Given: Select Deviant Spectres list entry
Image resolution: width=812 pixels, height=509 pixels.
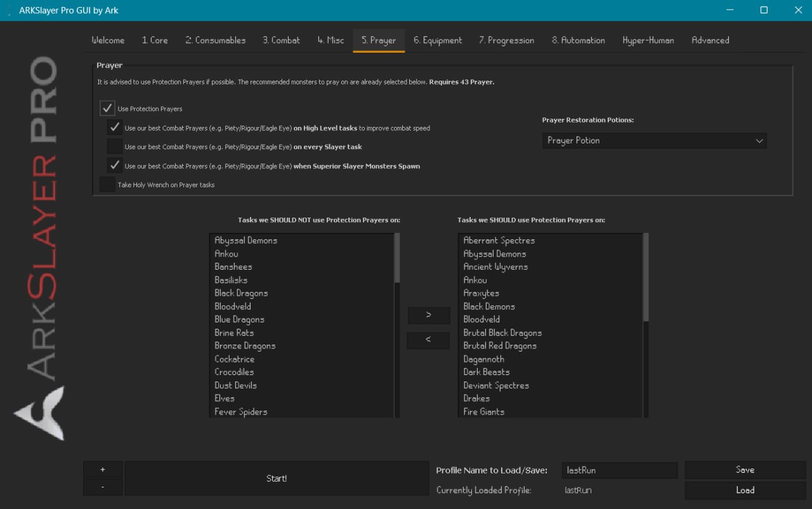Looking at the screenshot, I should tap(551, 385).
